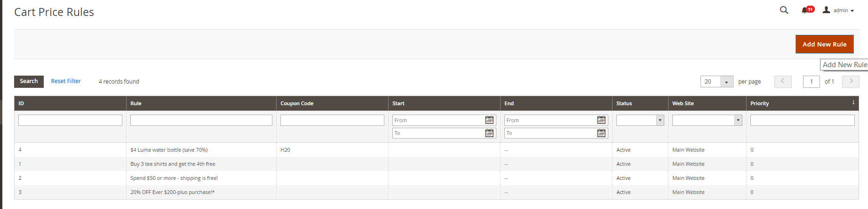
Task: Click Active status in the H20 row
Action: 623,150
